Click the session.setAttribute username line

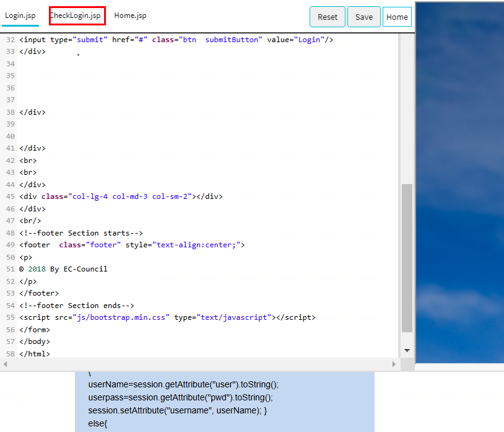pyautogui.click(x=178, y=410)
